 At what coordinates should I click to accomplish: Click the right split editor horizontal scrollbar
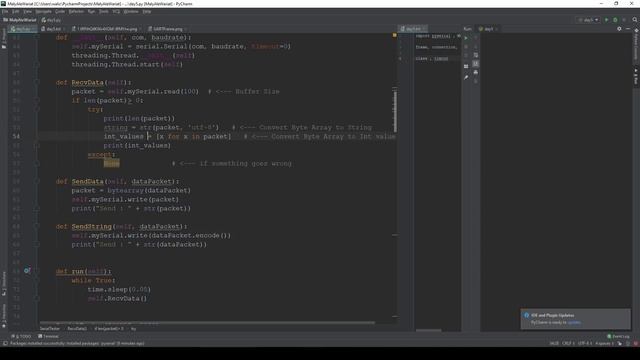click(x=429, y=330)
